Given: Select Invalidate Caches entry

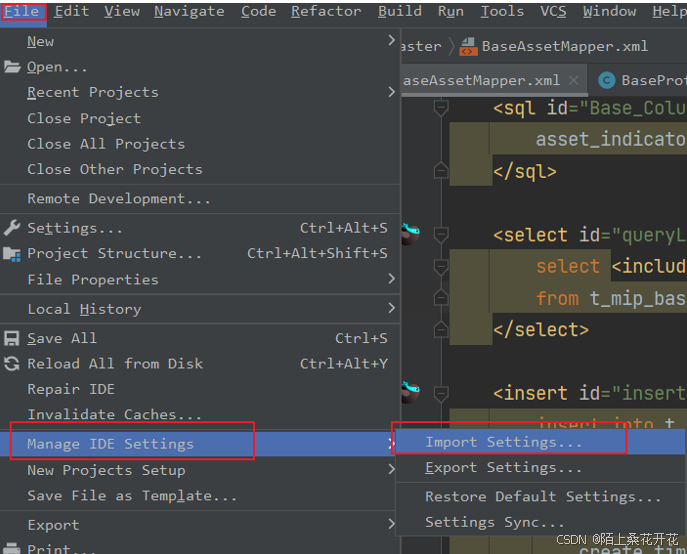Looking at the screenshot, I should 200,414.
